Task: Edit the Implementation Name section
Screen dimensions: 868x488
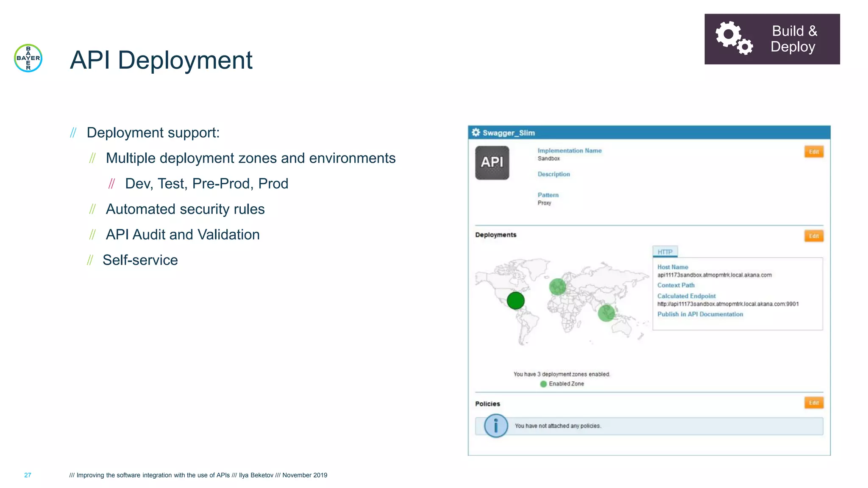Action: pos(814,152)
